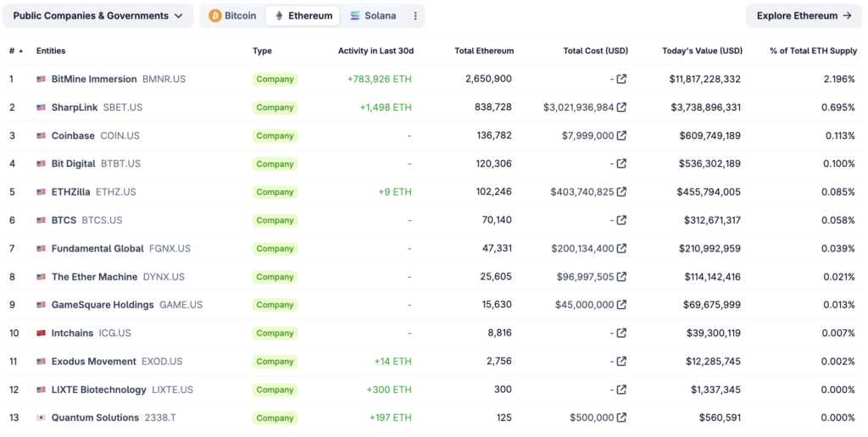The height and width of the screenshot is (437, 868).
Task: Click external link icon beside SharpLink total cost
Action: 621,108
